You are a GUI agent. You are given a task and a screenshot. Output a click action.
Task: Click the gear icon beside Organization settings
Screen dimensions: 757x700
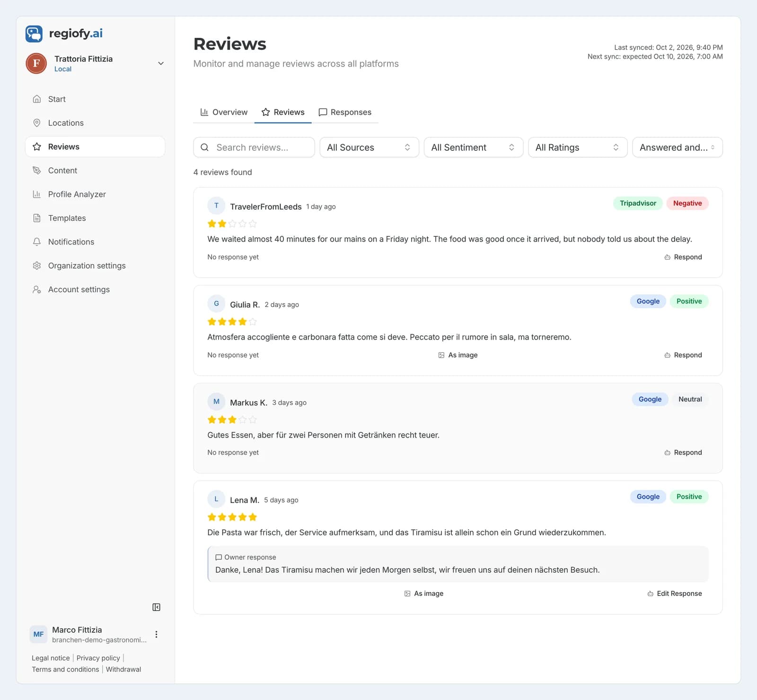(x=37, y=266)
